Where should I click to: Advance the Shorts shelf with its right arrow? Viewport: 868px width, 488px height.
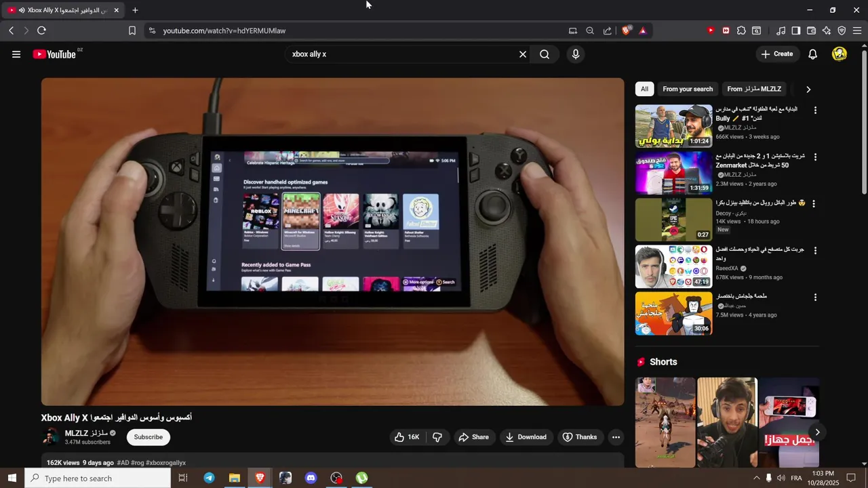coord(817,432)
